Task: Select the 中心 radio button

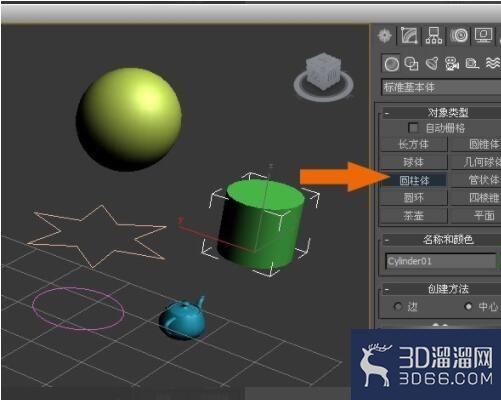Action: click(468, 306)
